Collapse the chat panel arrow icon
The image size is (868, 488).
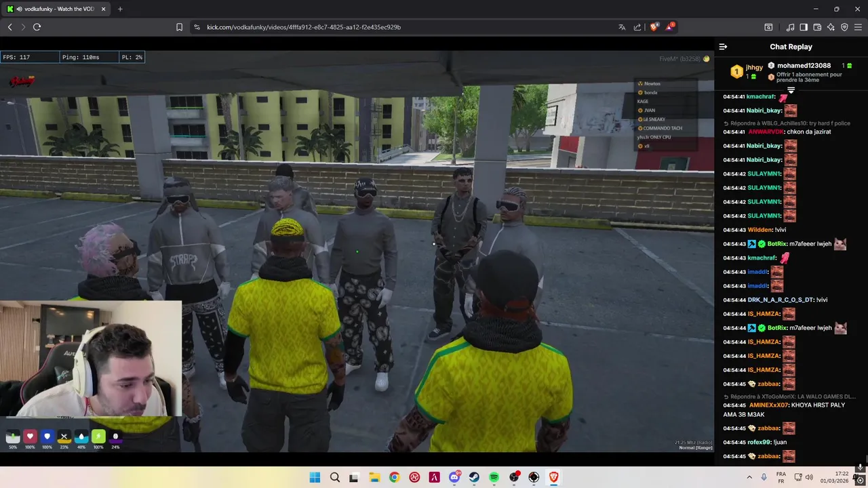pos(723,47)
